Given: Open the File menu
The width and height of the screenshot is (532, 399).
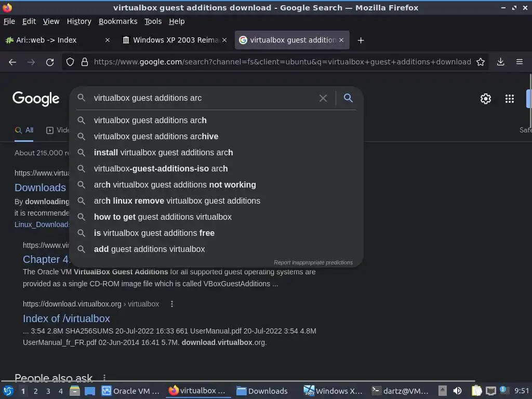Looking at the screenshot, I should click(9, 21).
